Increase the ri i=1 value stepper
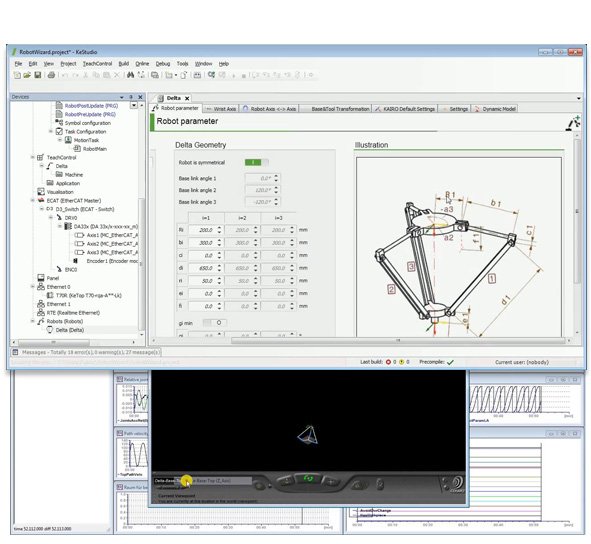591x544 pixels. pos(219,279)
